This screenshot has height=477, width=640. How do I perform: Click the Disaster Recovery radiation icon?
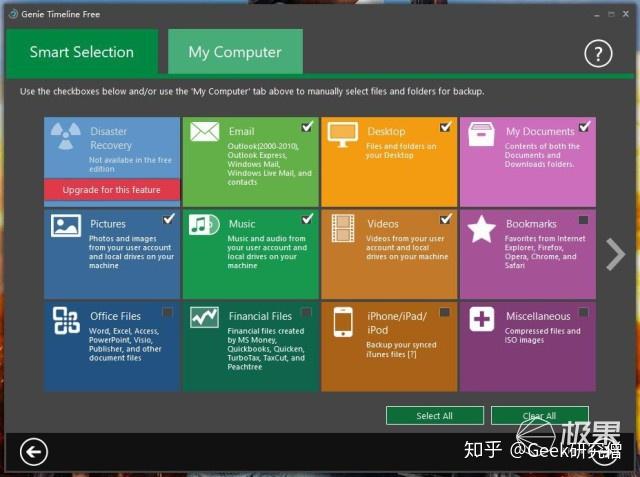(66, 136)
